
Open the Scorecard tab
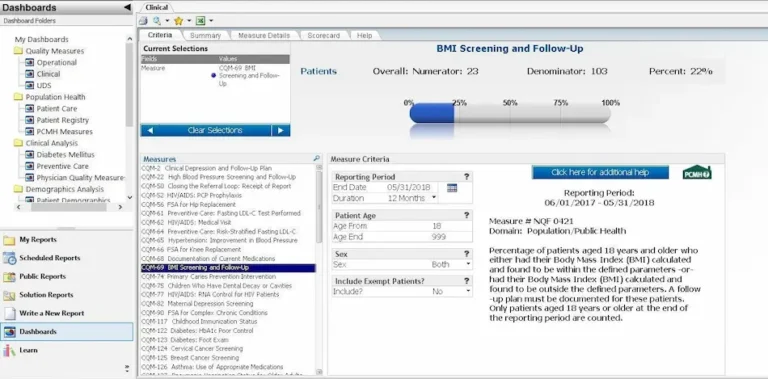pos(324,35)
